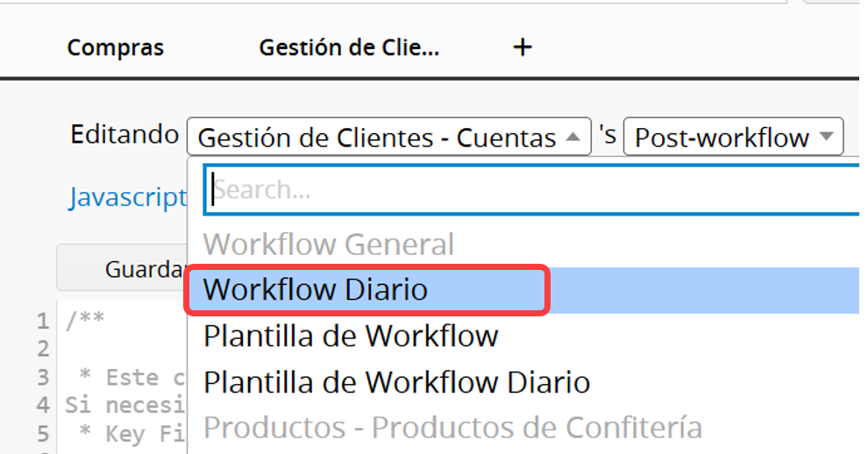Click code line containing Key Fi
Image resolution: width=868 pixels, height=454 pixels.
pyautogui.click(x=132, y=434)
